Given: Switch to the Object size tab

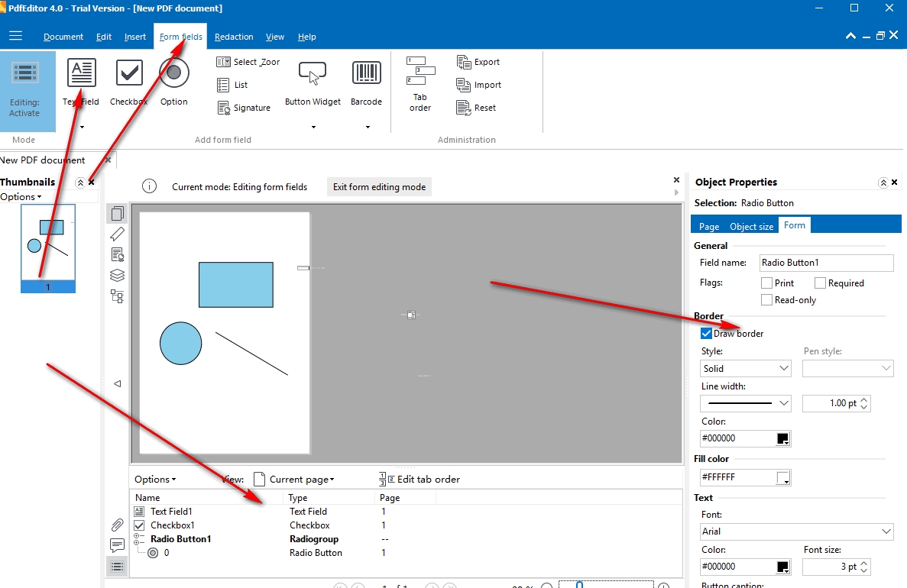Looking at the screenshot, I should [x=751, y=226].
